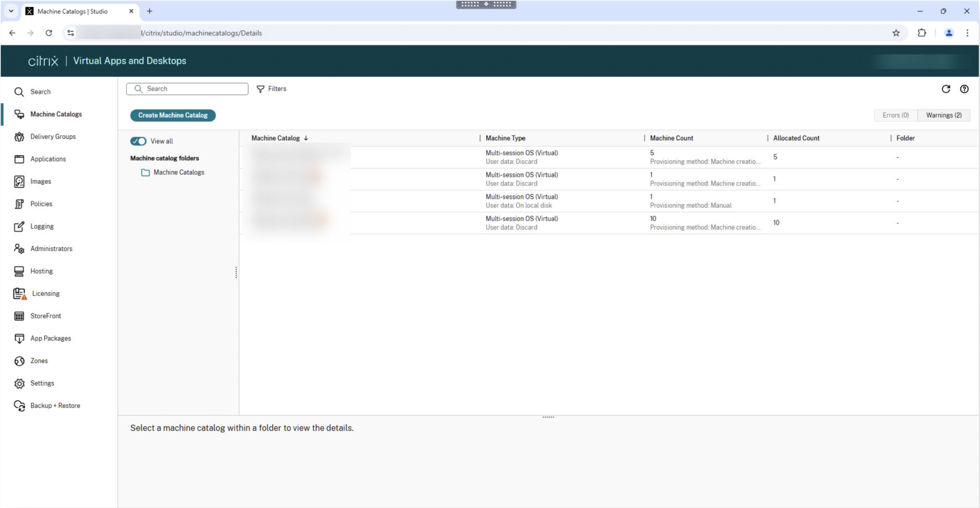Select StoreFront from the sidebar
Image resolution: width=980 pixels, height=508 pixels.
pyautogui.click(x=45, y=316)
